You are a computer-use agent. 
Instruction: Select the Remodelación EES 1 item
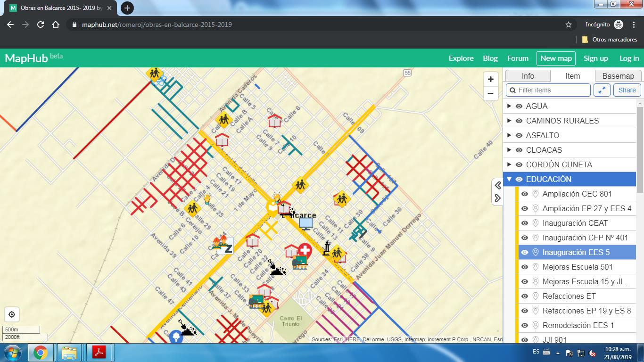pos(578,325)
